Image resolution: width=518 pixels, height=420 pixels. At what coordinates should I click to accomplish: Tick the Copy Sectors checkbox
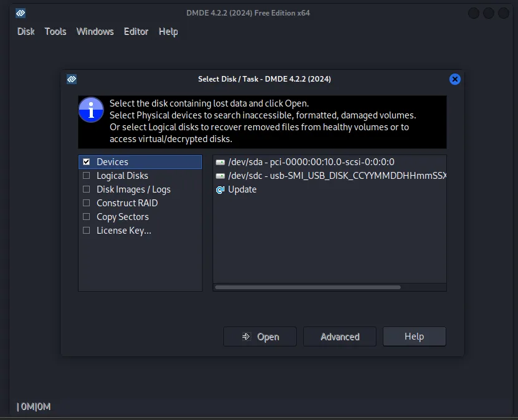(87, 217)
